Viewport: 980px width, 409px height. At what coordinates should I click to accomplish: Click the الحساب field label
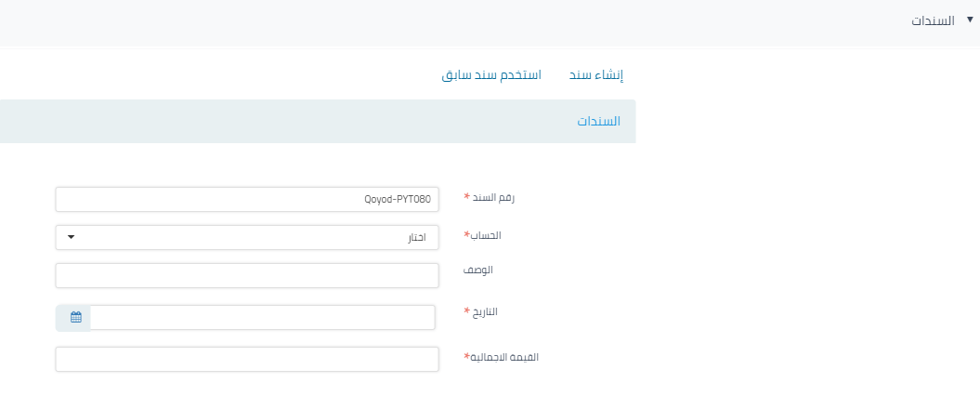(x=487, y=235)
